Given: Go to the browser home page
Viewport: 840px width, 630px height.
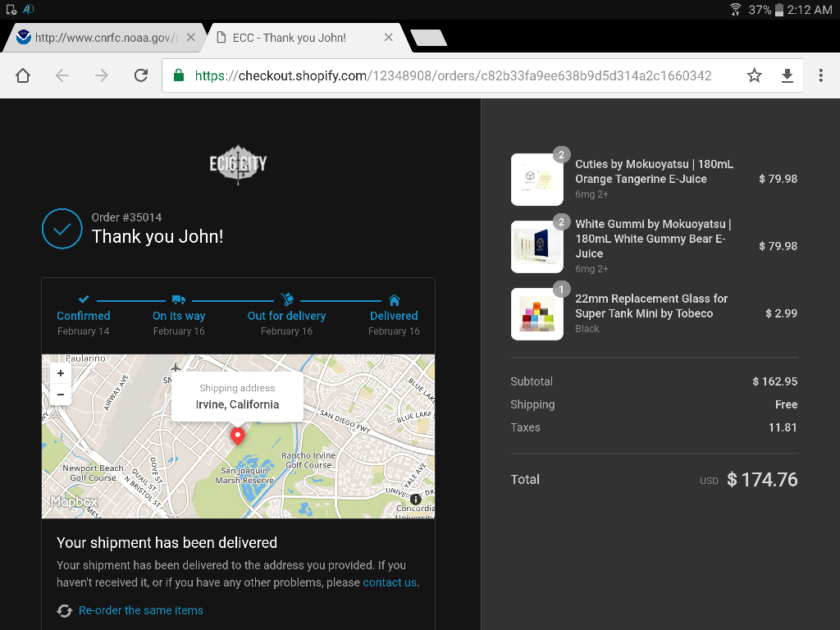Looking at the screenshot, I should 23,75.
